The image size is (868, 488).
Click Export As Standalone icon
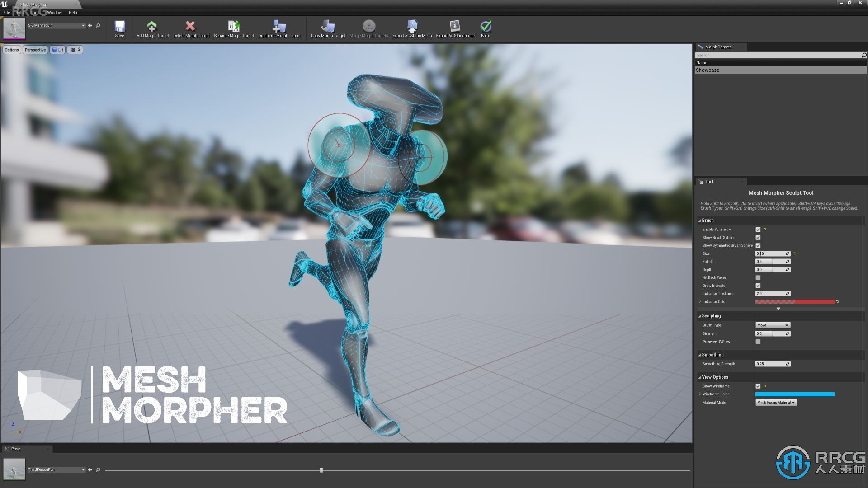(455, 26)
